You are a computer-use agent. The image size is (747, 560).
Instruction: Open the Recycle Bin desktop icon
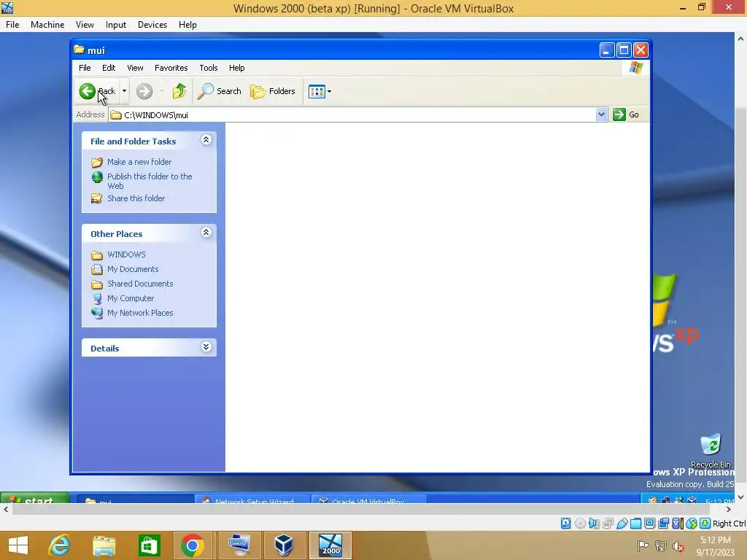(711, 451)
